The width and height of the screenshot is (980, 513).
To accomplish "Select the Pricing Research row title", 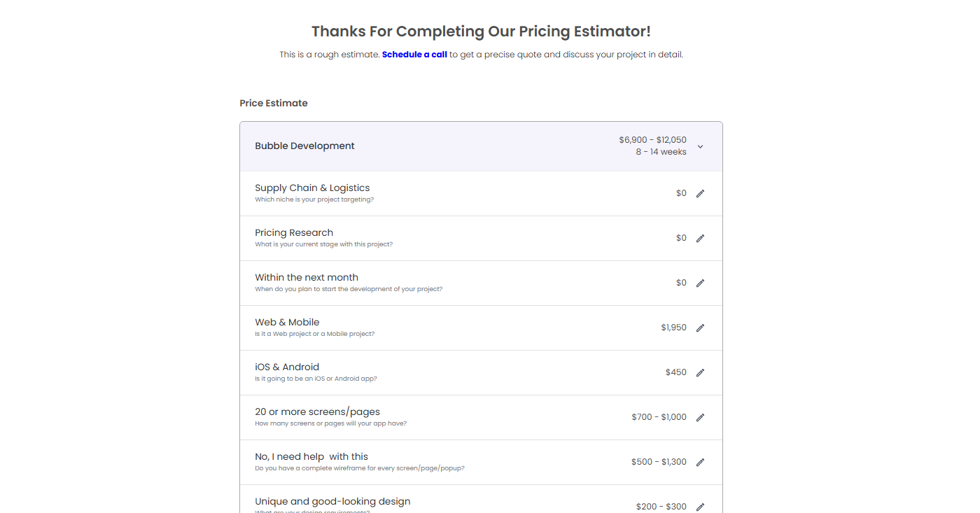I will (x=294, y=232).
